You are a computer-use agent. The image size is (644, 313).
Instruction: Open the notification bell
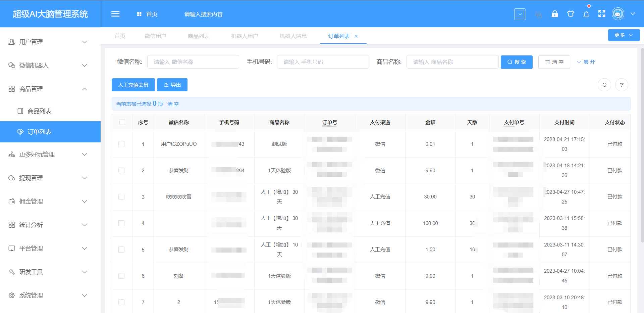[586, 14]
